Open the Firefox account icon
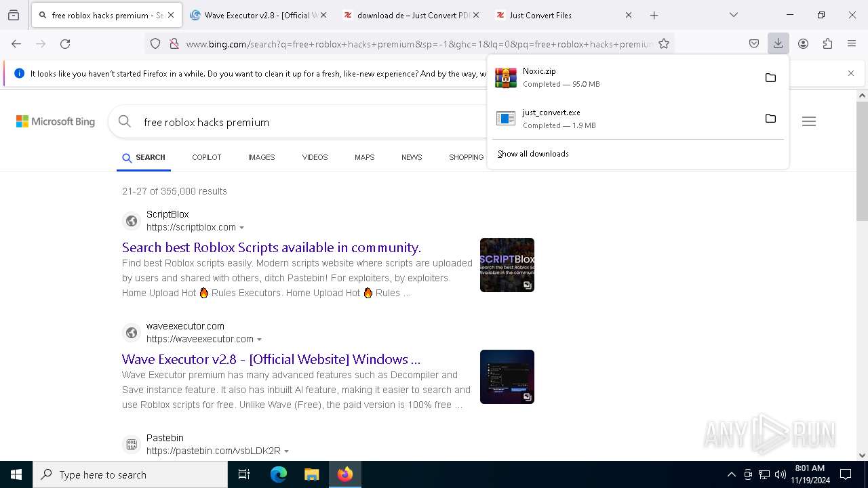The width and height of the screenshot is (868, 488). pyautogui.click(x=803, y=43)
